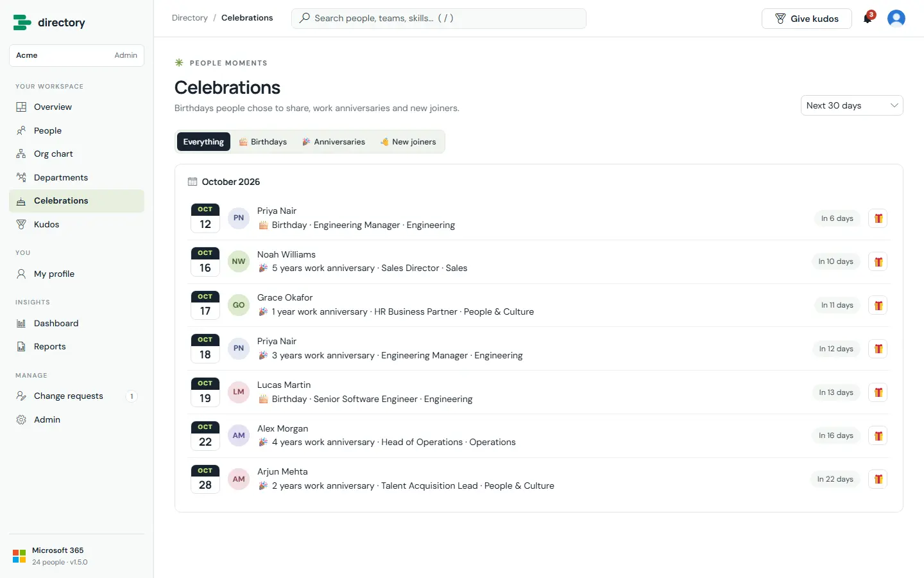
Task: Open the user account avatar menu
Action: [896, 18]
